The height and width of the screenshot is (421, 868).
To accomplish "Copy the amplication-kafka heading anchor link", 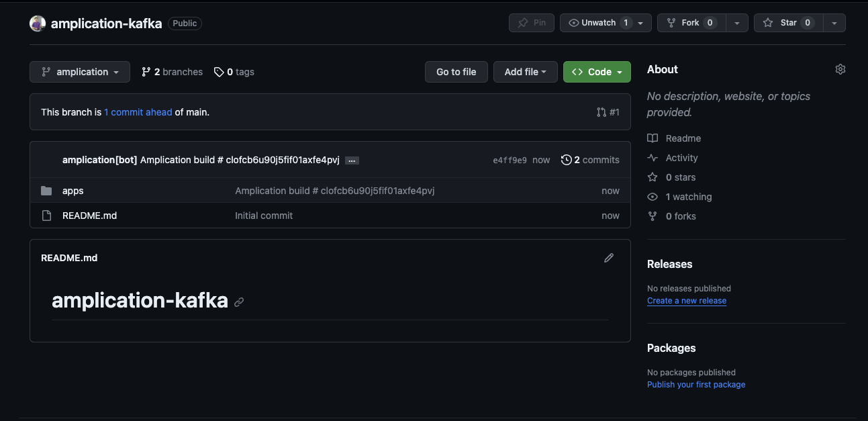I will [x=239, y=302].
